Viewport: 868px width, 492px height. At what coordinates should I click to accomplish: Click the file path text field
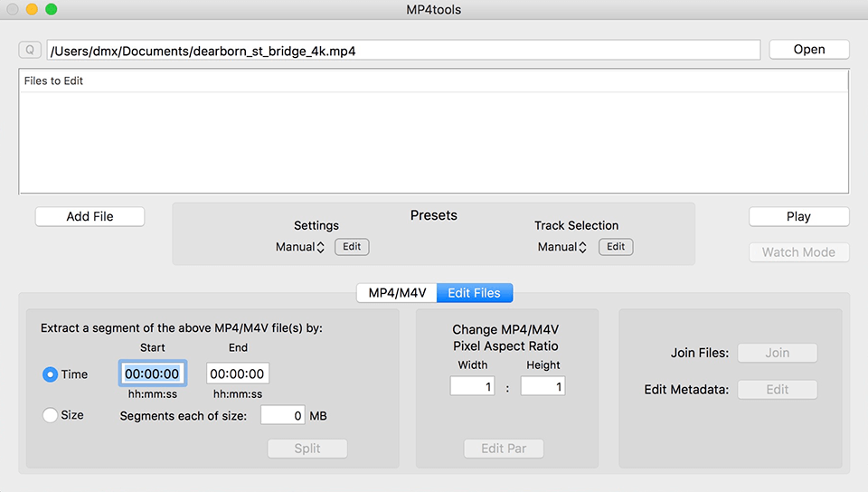(x=403, y=51)
